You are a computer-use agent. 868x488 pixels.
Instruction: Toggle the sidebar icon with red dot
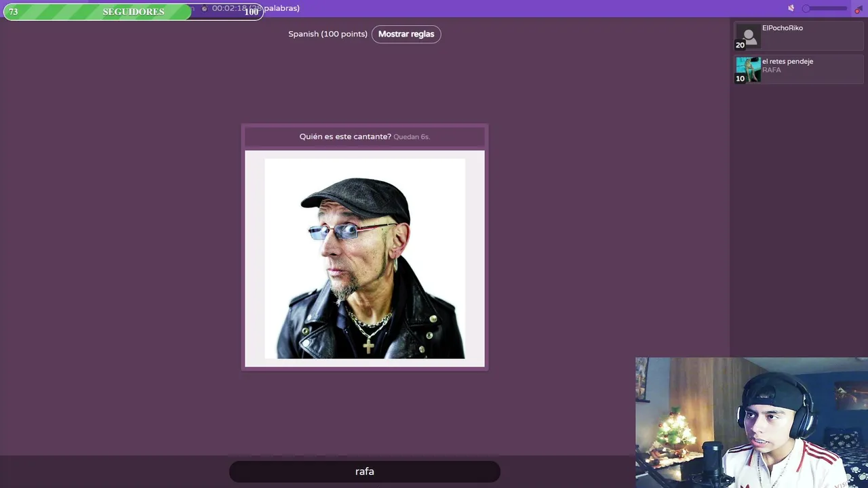tap(858, 9)
